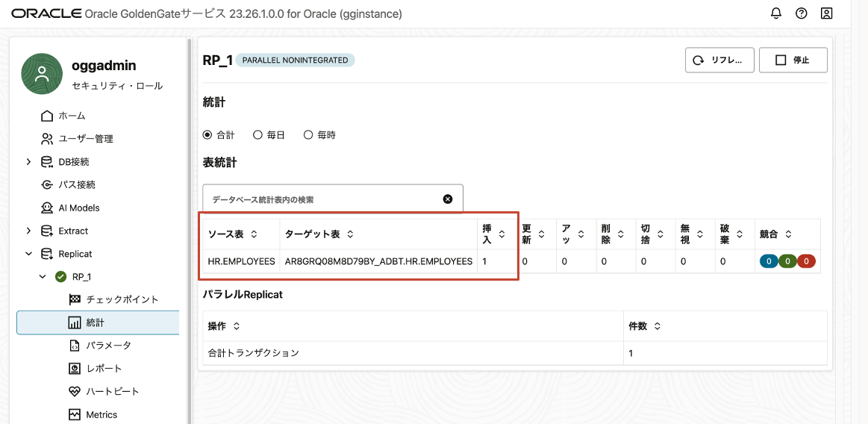Viewport: 868px width, 424px height.
Task: Select the 合計 radio button
Action: (x=207, y=135)
